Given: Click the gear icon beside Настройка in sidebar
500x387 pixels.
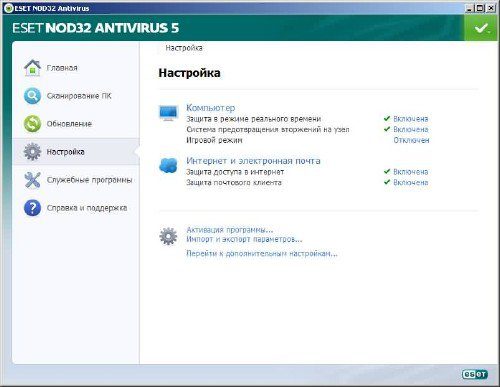Looking at the screenshot, I should pyautogui.click(x=32, y=152).
